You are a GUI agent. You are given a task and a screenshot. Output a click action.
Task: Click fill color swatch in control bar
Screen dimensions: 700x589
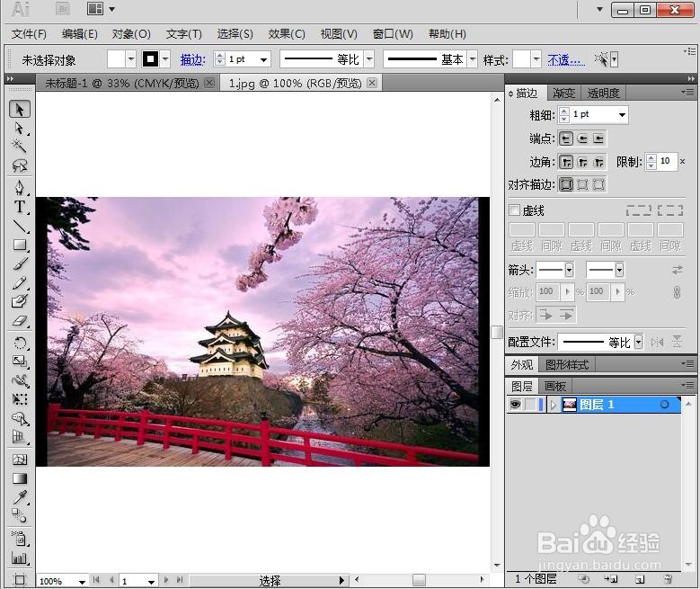(x=116, y=59)
